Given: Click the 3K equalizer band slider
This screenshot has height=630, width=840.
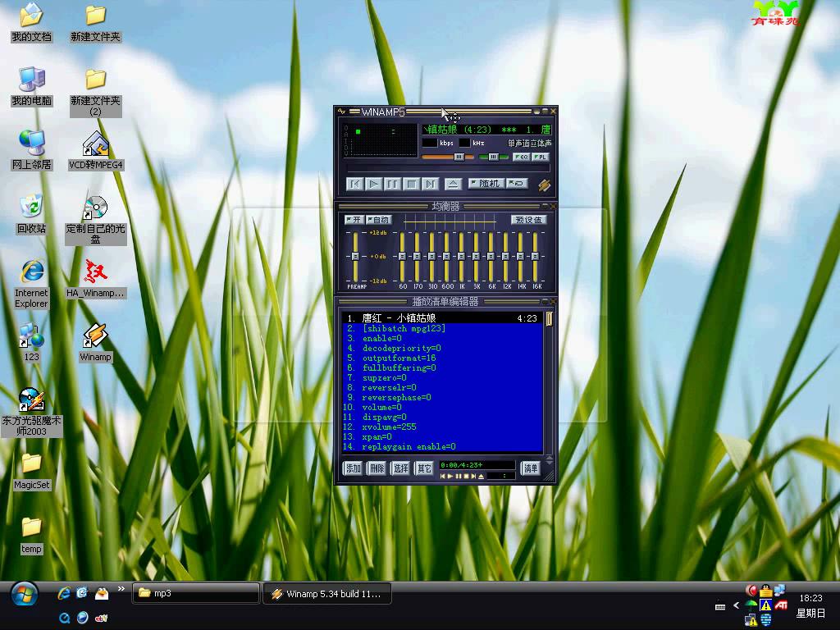Looking at the screenshot, I should click(x=477, y=257).
